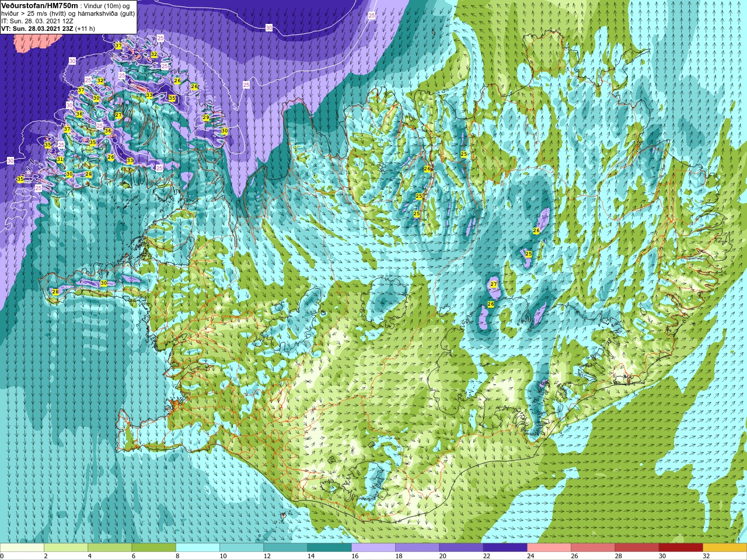Click the Veðurstofan/HM750m title text
The height and width of the screenshot is (560, 747).
[x=40, y=5]
